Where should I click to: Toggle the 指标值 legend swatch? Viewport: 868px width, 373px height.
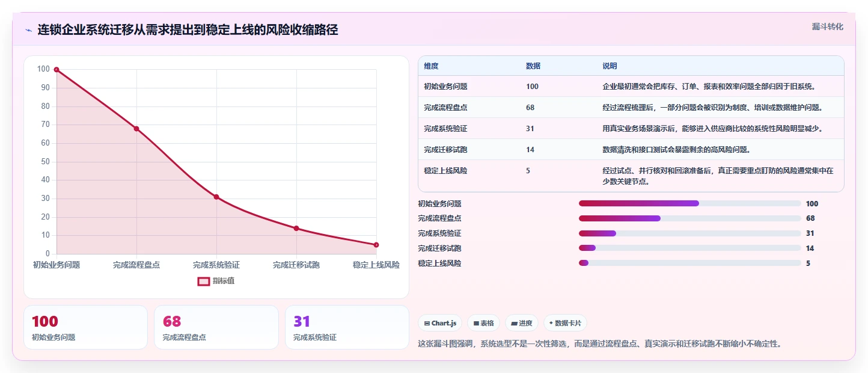click(x=204, y=281)
